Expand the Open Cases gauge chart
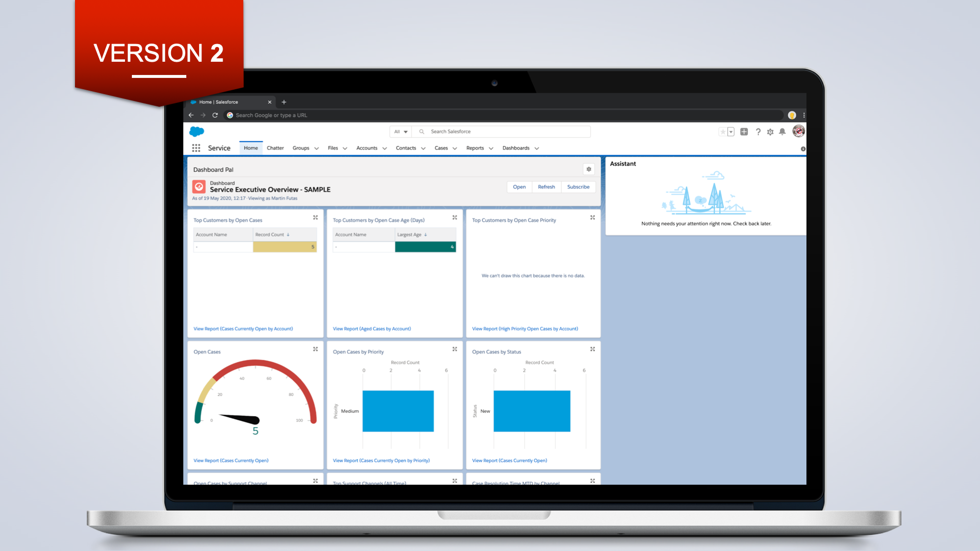The image size is (980, 551). [x=315, y=349]
